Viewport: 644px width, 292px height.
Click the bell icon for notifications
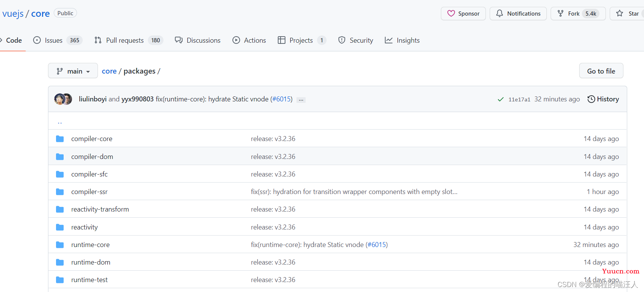pyautogui.click(x=500, y=13)
